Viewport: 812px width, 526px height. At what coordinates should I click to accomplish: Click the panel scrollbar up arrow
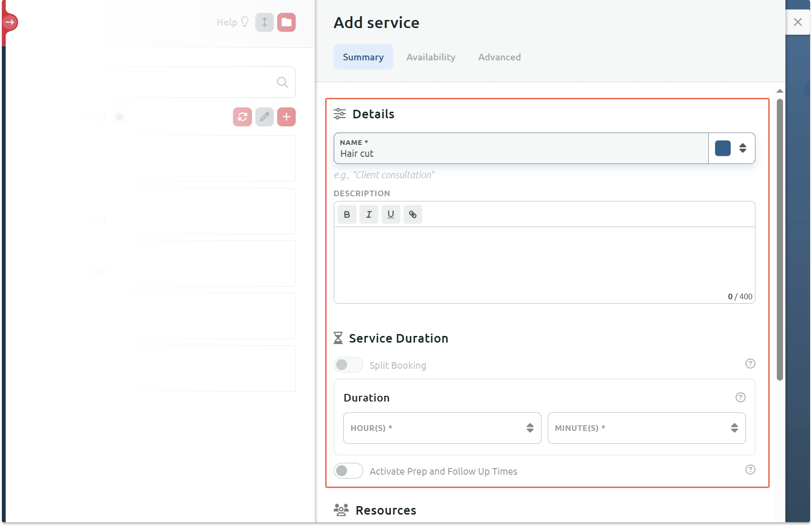(x=780, y=91)
